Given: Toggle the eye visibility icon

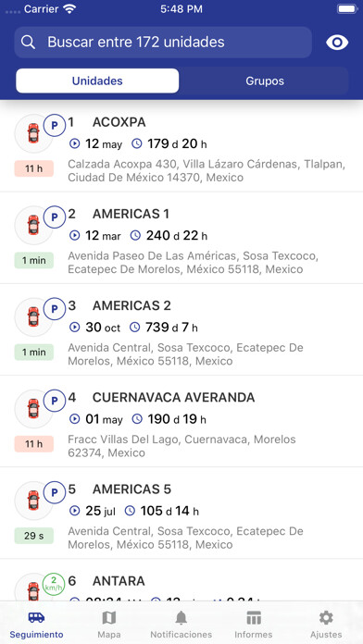Looking at the screenshot, I should [x=337, y=43].
